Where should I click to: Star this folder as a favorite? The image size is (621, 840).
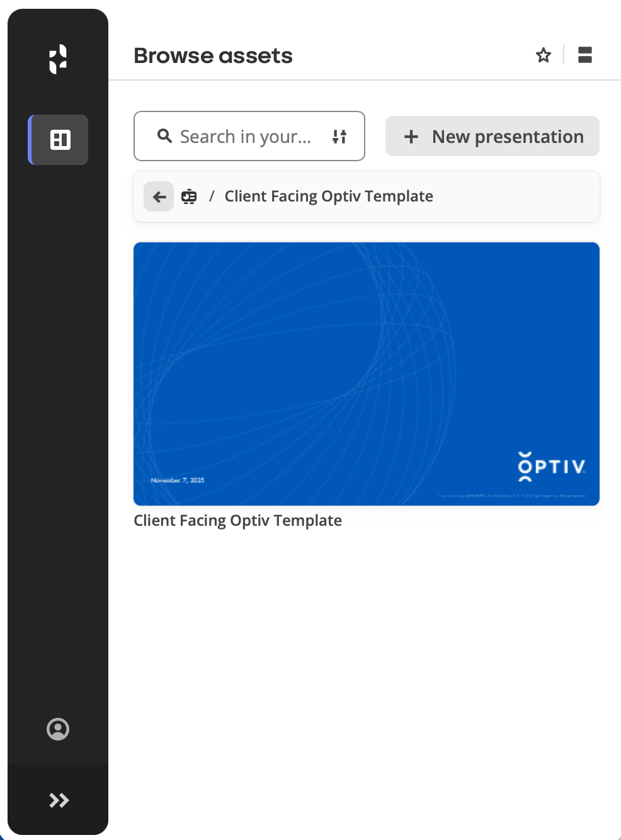click(x=544, y=55)
